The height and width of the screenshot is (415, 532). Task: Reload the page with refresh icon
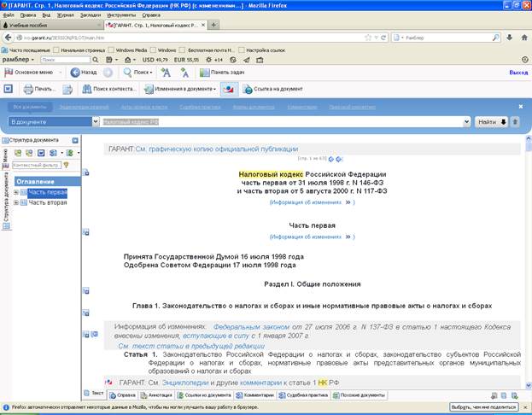[x=383, y=38]
